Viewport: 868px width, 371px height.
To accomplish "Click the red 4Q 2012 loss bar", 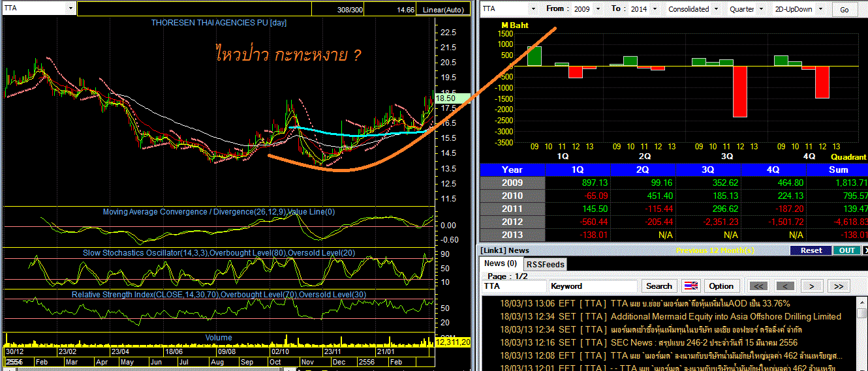I will tap(822, 82).
